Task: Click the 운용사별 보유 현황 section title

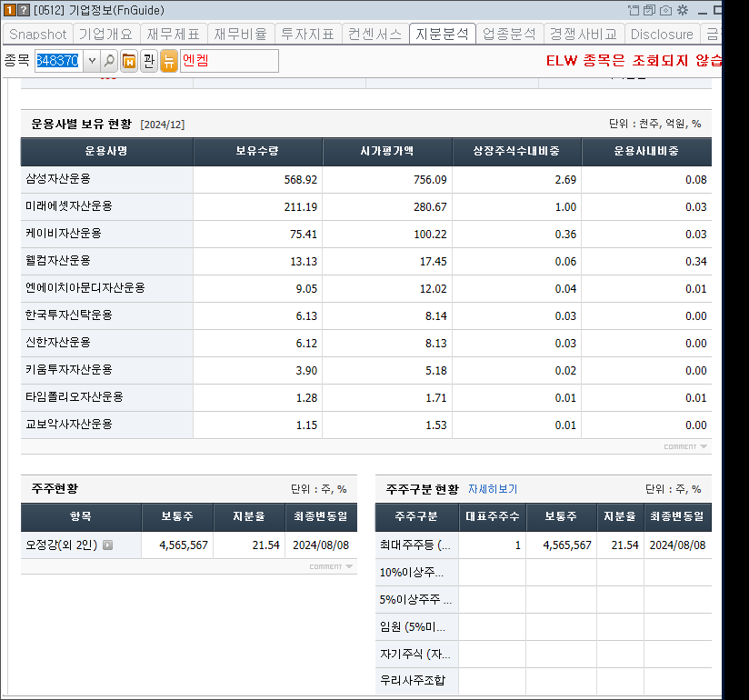Action: [x=81, y=124]
